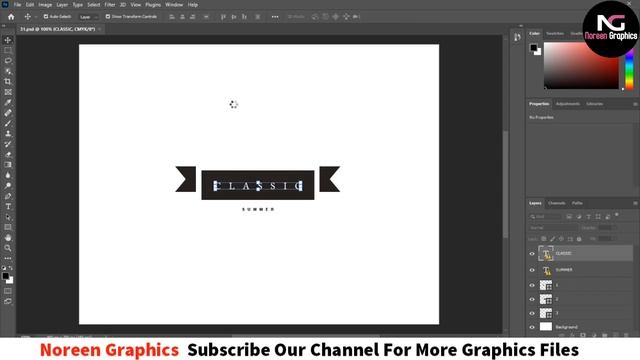640x360 pixels.
Task: Click the SUMMER text on canvas
Action: pos(258,209)
